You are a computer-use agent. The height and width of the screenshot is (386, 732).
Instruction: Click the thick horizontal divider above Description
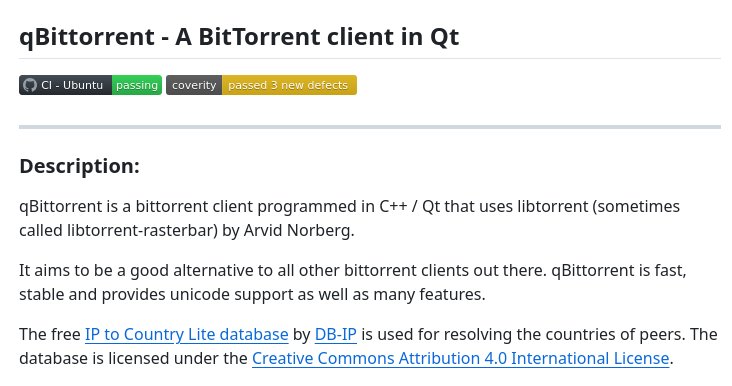(x=370, y=127)
